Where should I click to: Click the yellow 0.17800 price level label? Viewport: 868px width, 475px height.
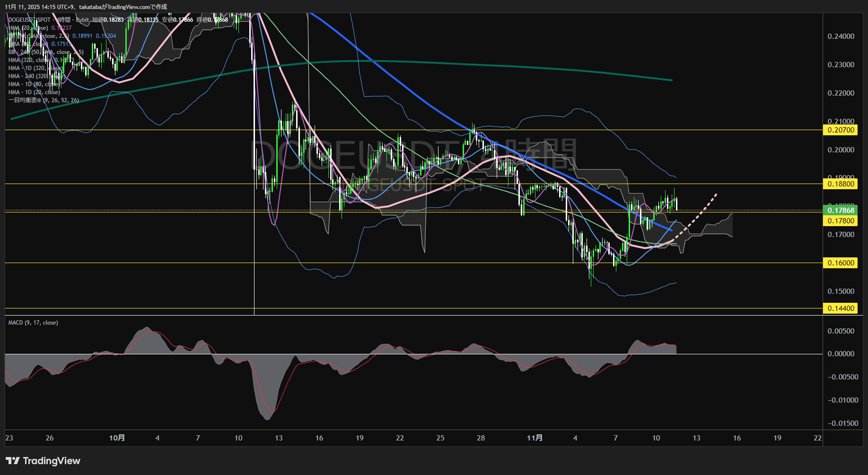841,221
